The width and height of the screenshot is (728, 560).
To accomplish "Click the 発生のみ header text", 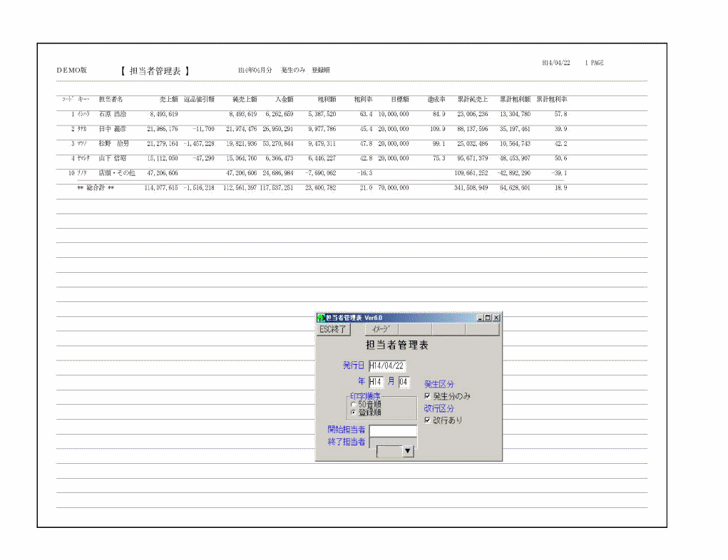I will click(294, 70).
